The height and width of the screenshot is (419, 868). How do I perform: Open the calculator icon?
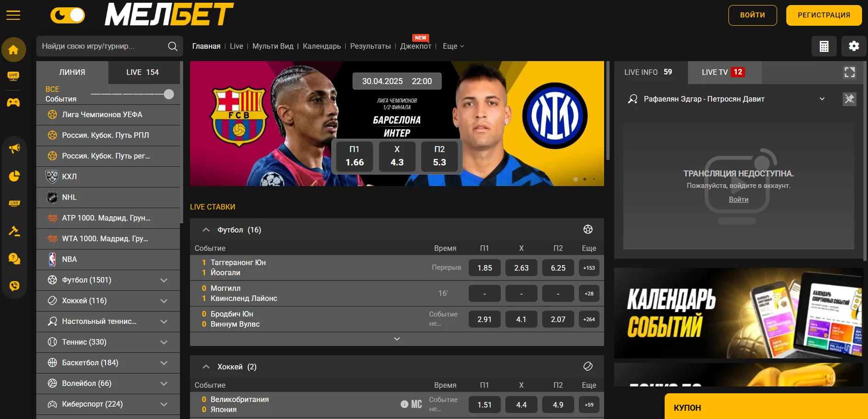[x=824, y=46]
